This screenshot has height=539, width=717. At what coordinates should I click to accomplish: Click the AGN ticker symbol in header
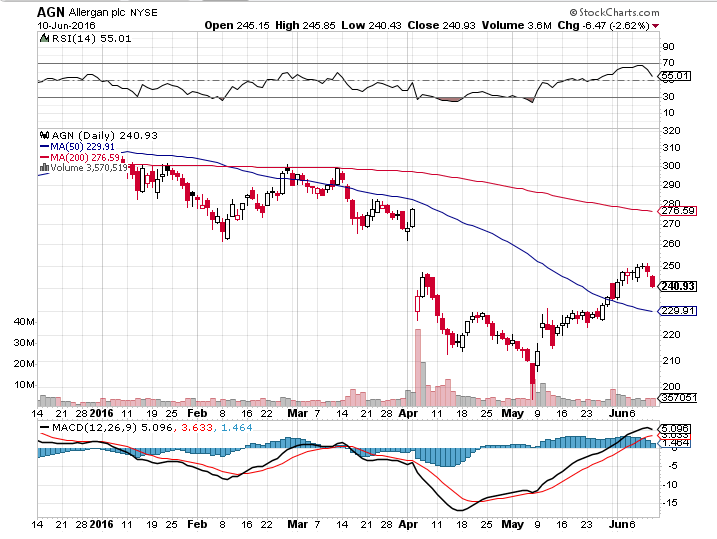coord(51,12)
